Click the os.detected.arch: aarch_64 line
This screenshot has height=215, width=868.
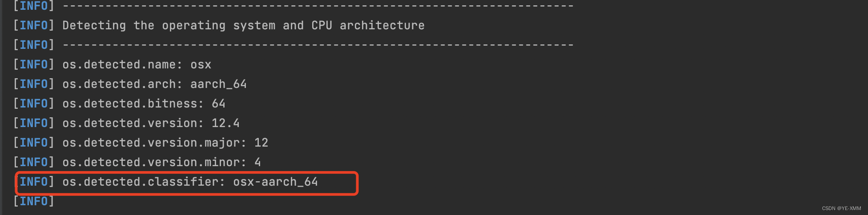point(130,84)
